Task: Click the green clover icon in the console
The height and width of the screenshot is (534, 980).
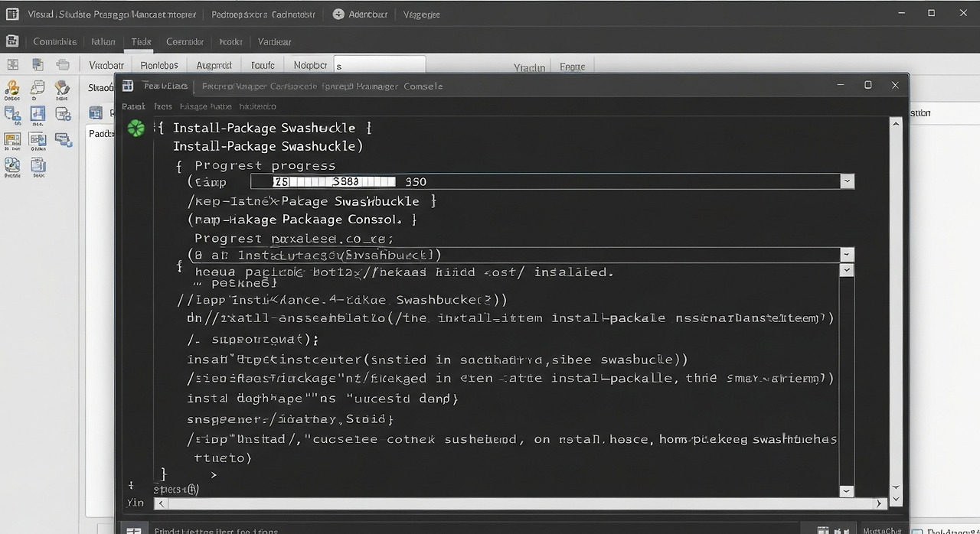Action: pyautogui.click(x=136, y=129)
